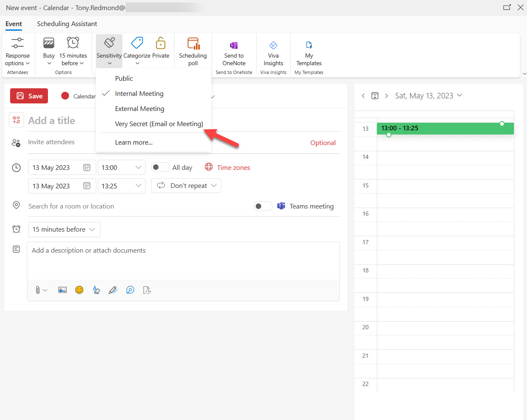Click the red Calendar color circle
This screenshot has width=527, height=420.
coord(65,96)
